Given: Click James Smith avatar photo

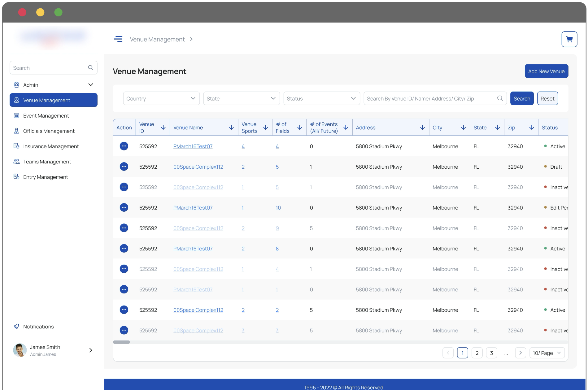Looking at the screenshot, I should coord(20,350).
